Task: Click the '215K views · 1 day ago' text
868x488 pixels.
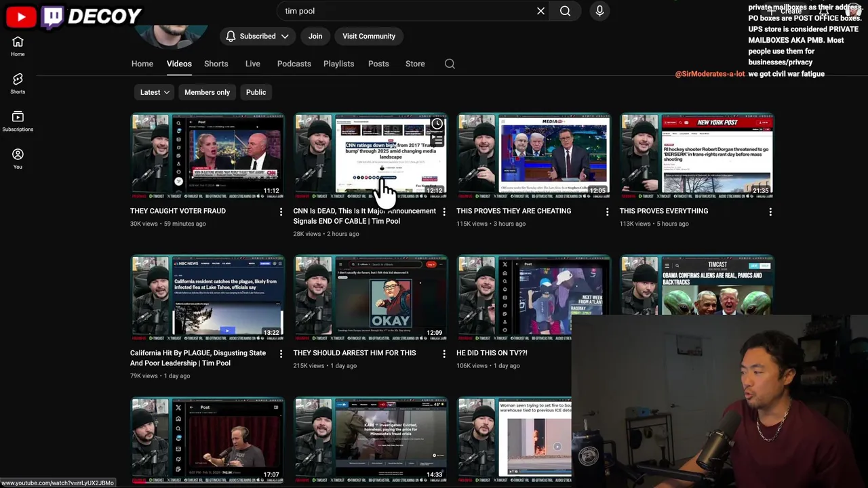Action: click(x=325, y=365)
